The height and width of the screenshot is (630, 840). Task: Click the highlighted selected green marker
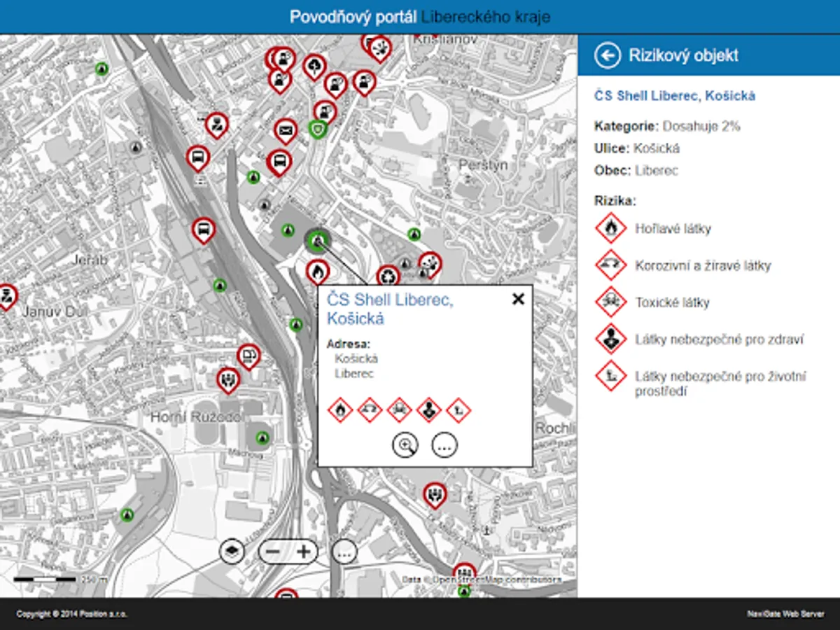[318, 241]
